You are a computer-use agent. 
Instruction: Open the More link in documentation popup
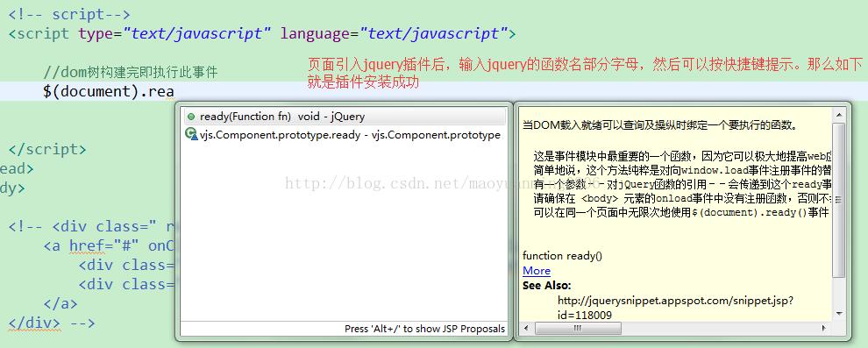(x=537, y=271)
